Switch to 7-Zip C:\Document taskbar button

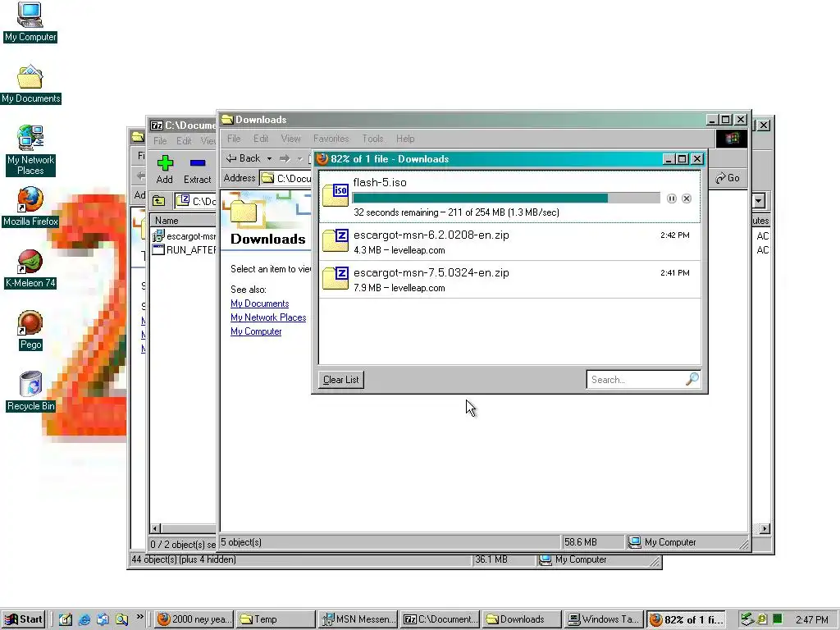[x=440, y=619]
